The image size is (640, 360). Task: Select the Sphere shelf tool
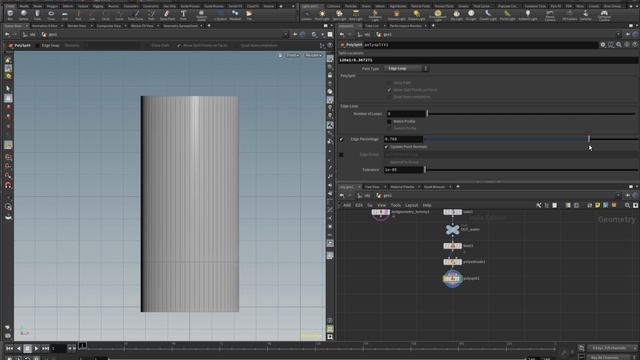pos(24,15)
